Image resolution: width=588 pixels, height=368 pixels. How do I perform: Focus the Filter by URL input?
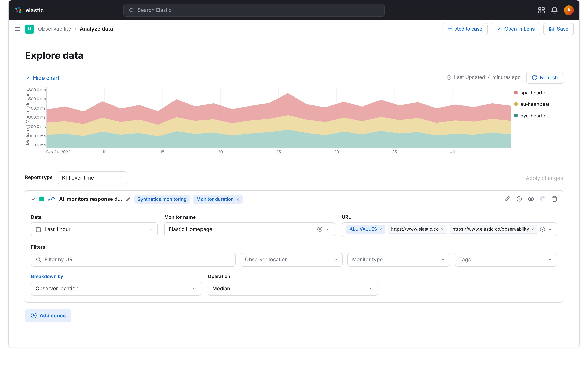(x=133, y=260)
